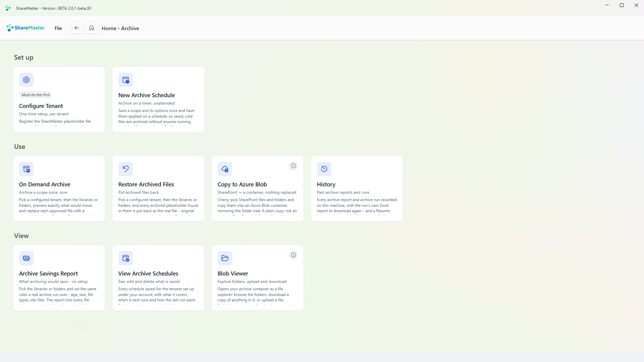Image resolution: width=644 pixels, height=362 pixels.
Task: Click the title bar version text
Action: tap(54, 8)
